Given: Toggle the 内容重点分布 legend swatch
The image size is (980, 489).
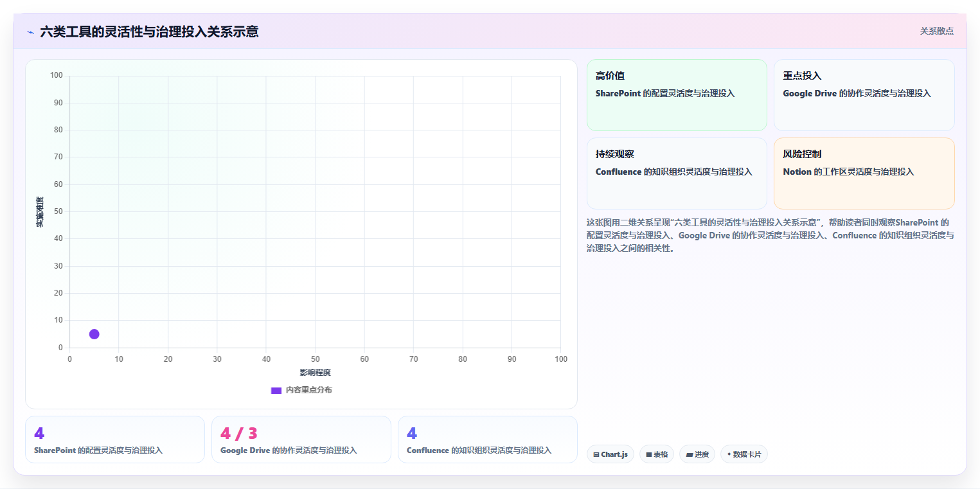Looking at the screenshot, I should point(276,390).
